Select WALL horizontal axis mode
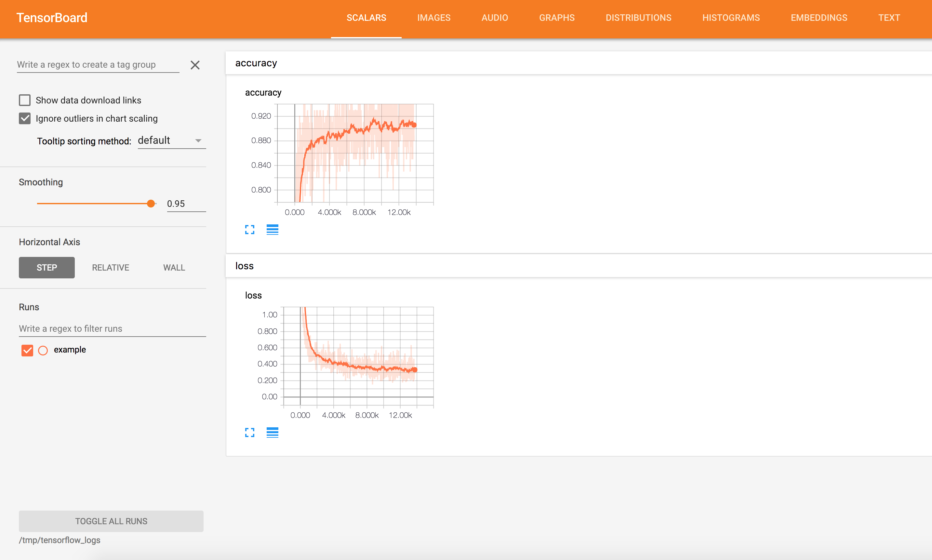 click(x=174, y=268)
